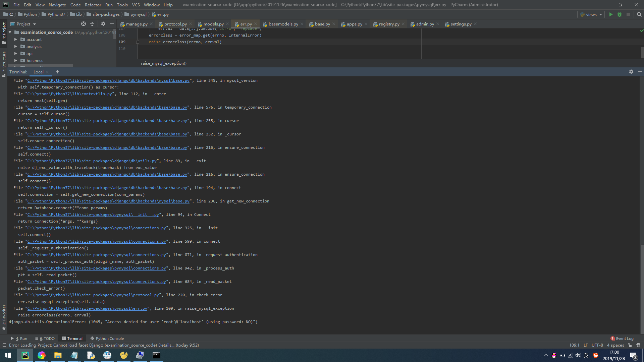Toggle the 2: Favorites side tool button
The height and width of the screenshot is (362, 644).
point(4,318)
